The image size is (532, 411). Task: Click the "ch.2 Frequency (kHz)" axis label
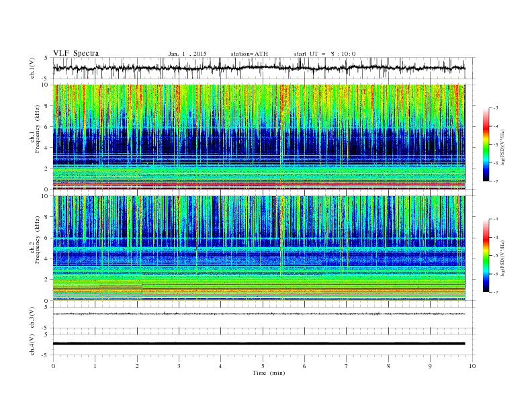tap(35, 240)
